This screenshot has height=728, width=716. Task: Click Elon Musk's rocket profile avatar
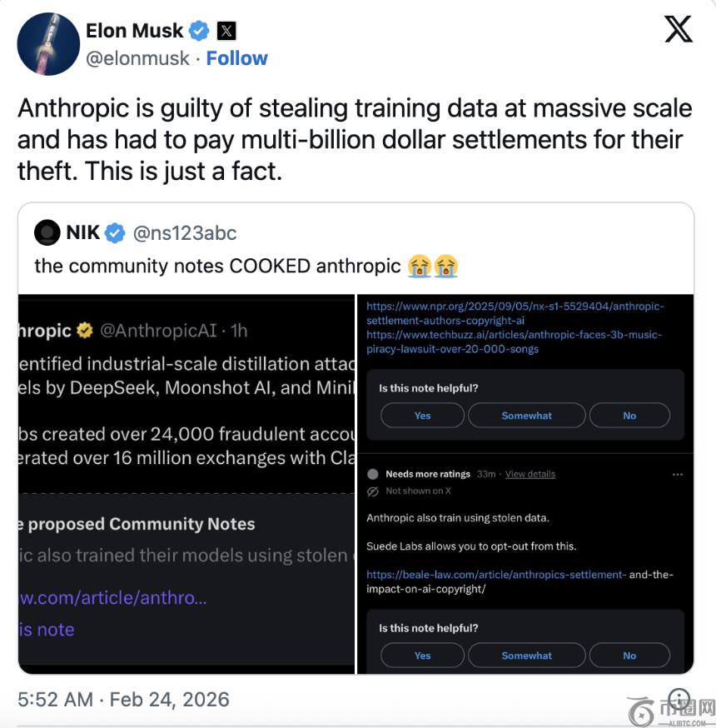(x=48, y=44)
